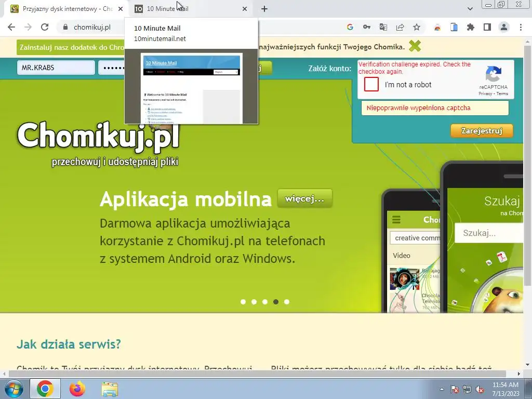Click the horizontal page scrollbar

click(257, 374)
